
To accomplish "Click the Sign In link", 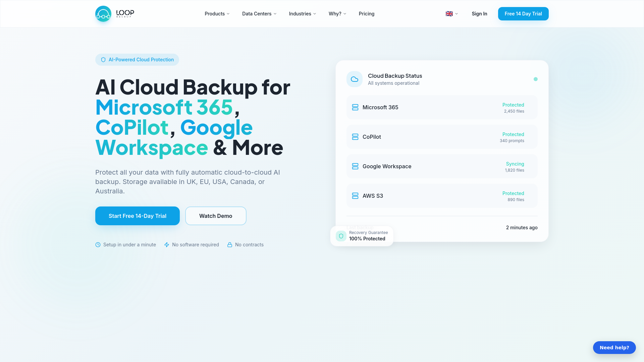I will point(479,14).
